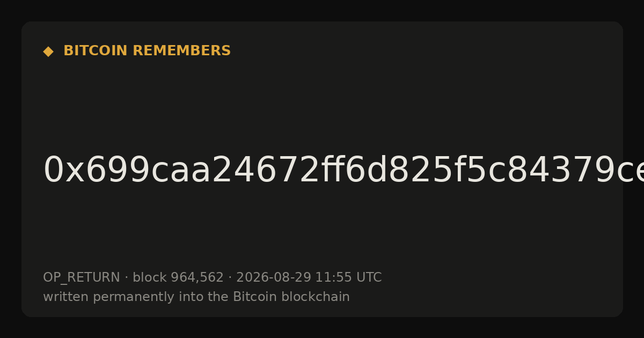Click the dot separator after block number

pyautogui.click(x=230, y=278)
